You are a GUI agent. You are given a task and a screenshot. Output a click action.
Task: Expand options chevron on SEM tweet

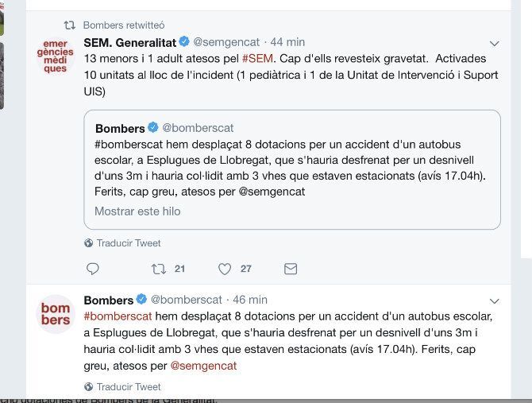(494, 43)
